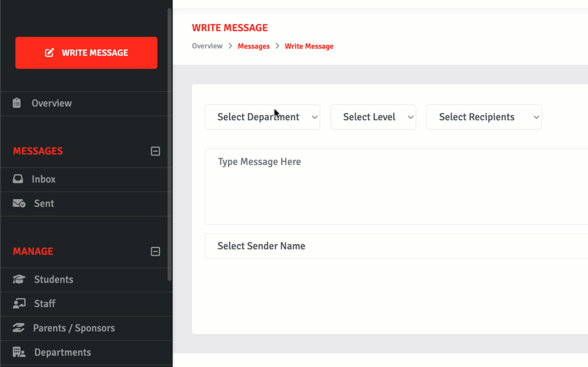Open the Select Level dropdown

tap(373, 117)
